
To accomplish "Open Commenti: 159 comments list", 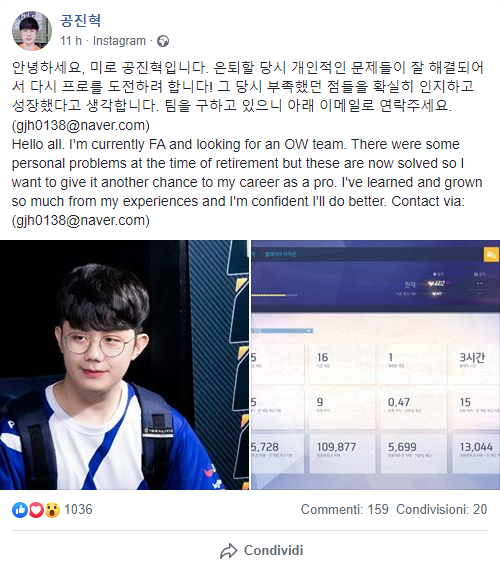I will click(344, 509).
